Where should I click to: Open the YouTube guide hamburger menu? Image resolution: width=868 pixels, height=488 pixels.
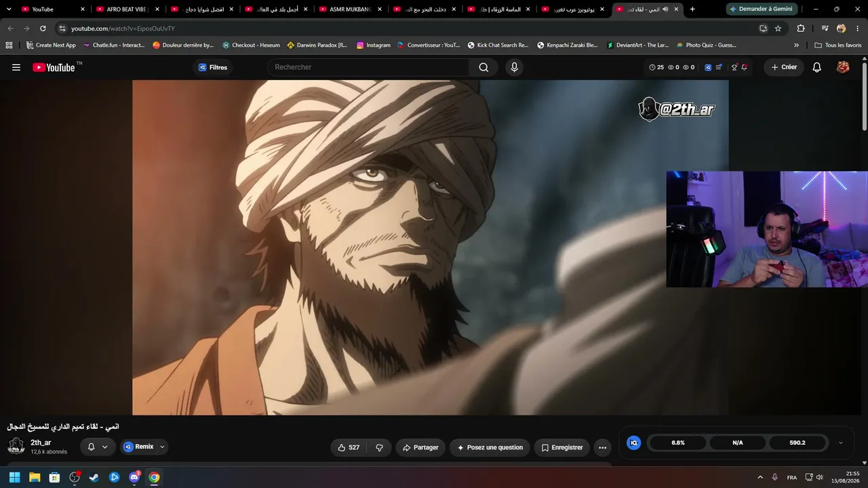16,67
